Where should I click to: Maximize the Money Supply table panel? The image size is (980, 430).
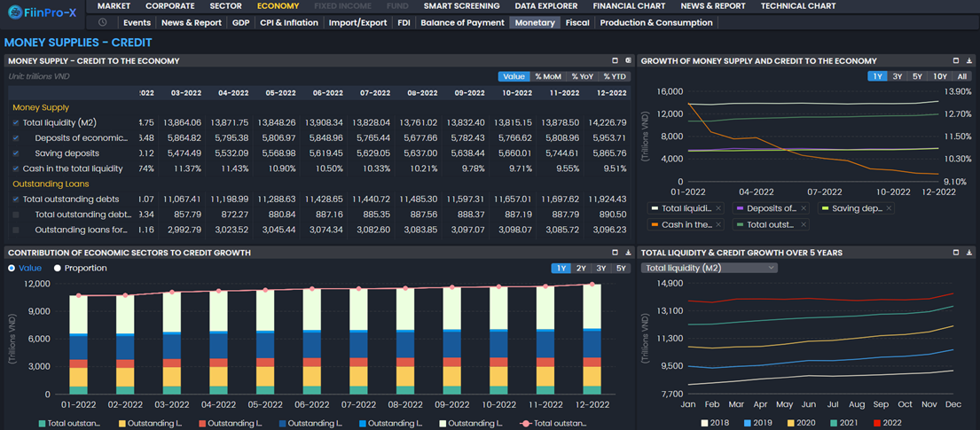pyautogui.click(x=615, y=61)
